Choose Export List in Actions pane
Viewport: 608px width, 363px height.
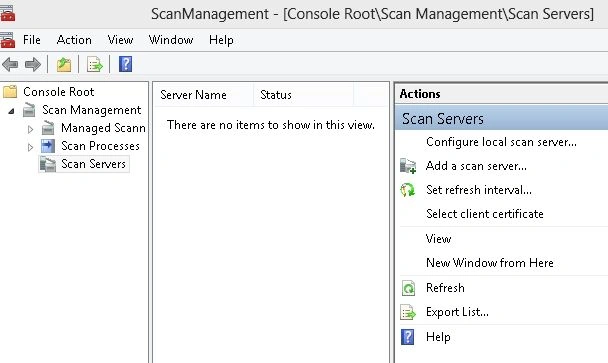(457, 312)
